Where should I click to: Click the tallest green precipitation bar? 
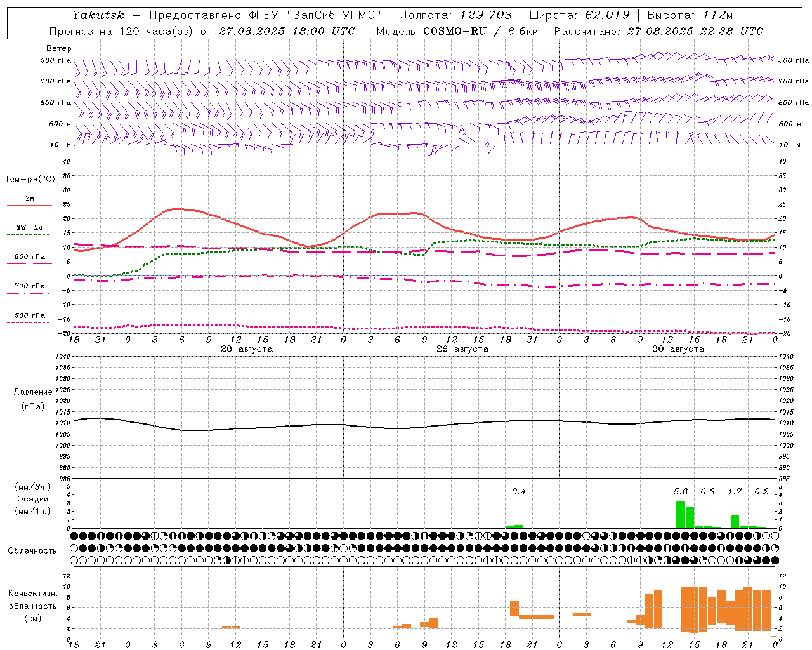click(x=681, y=514)
